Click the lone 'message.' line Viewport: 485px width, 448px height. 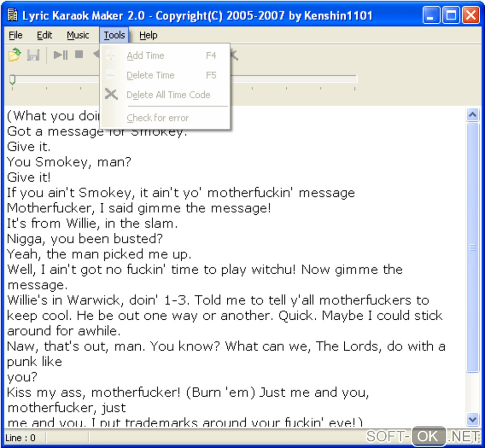[x=37, y=285]
